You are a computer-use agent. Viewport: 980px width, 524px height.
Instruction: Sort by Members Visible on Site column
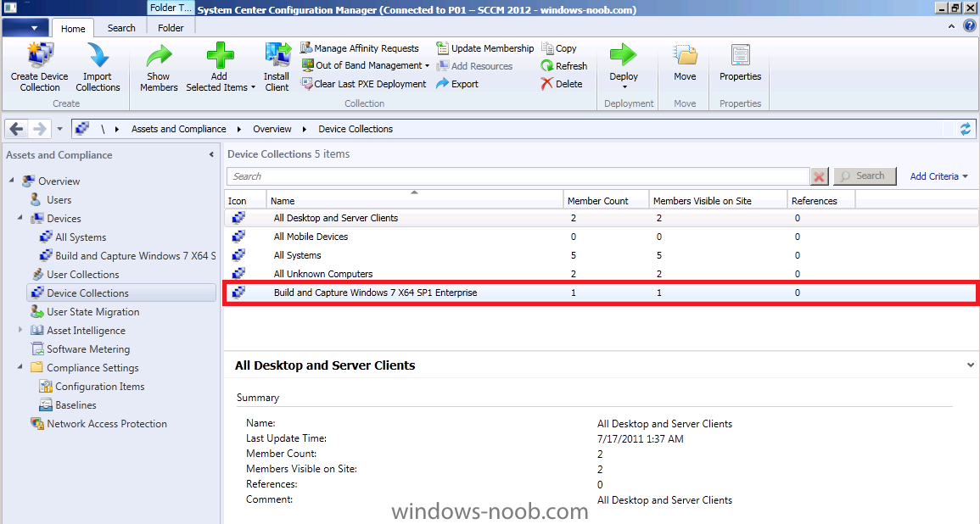pos(718,200)
